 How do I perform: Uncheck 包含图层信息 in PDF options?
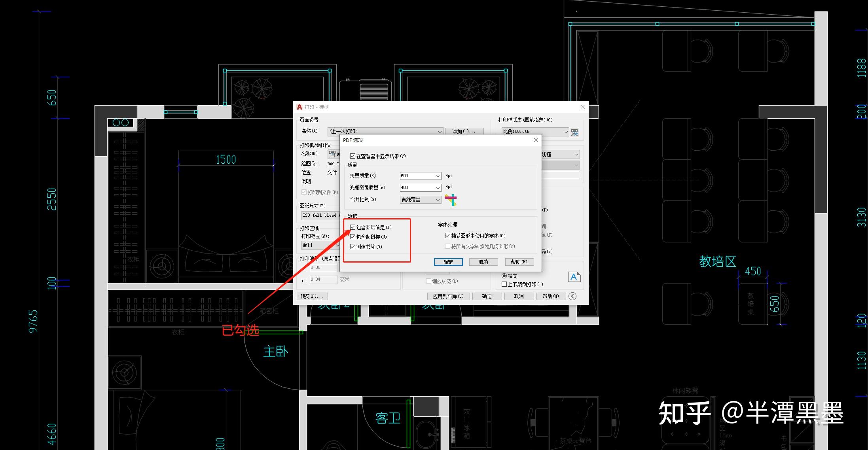[x=353, y=227]
